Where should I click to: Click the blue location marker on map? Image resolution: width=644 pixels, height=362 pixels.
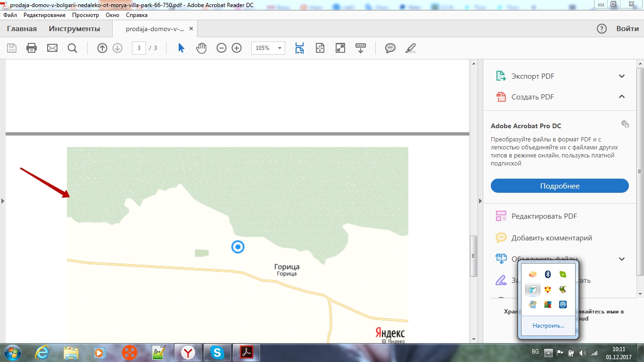click(238, 247)
